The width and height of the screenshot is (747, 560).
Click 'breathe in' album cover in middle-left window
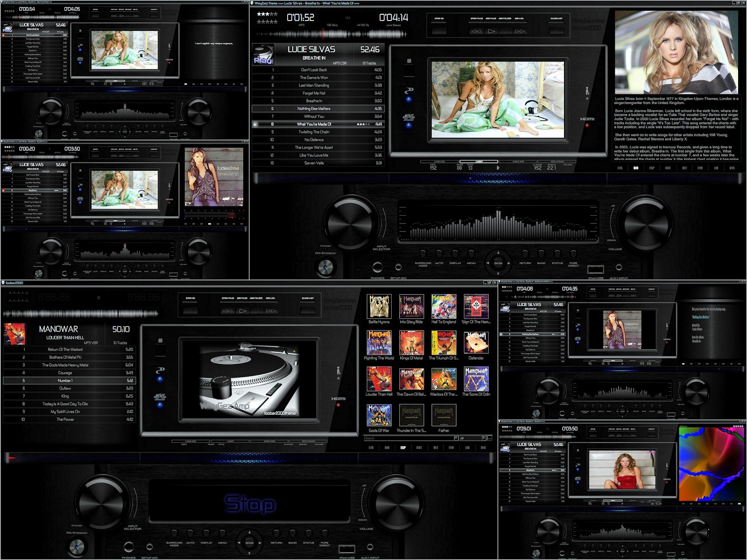coord(214,176)
